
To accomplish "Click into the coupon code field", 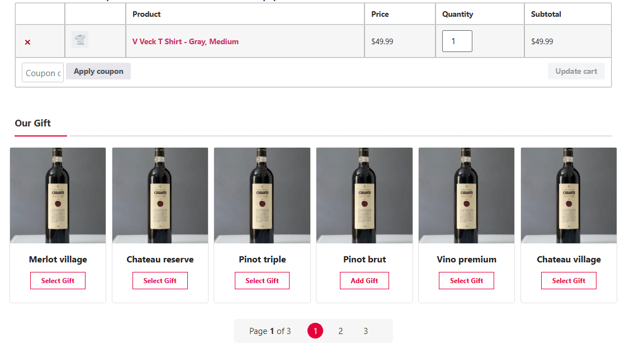I will tap(42, 73).
